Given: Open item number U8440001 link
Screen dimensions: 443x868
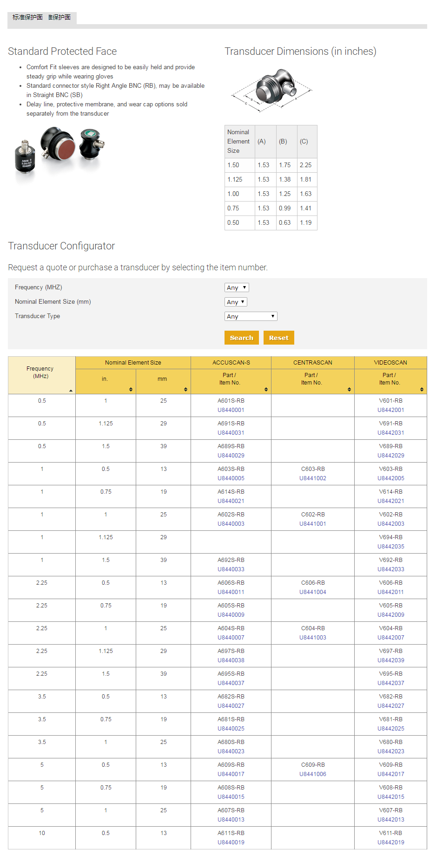Looking at the screenshot, I should 231,410.
